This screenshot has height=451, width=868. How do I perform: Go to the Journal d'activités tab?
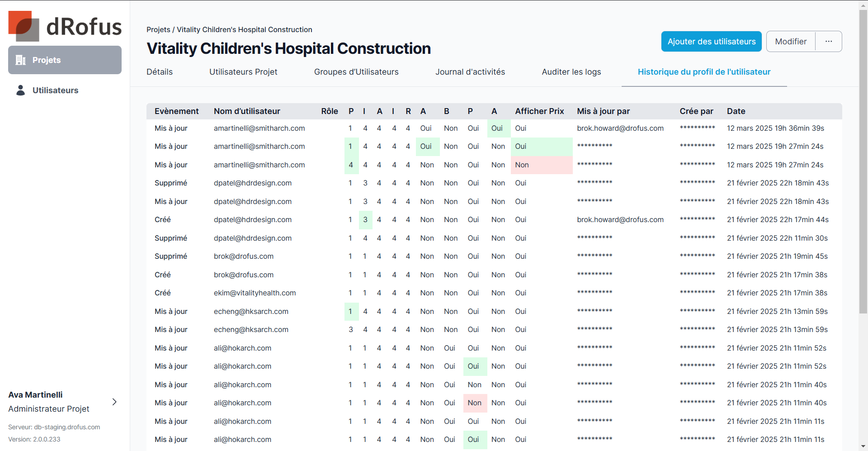pos(470,72)
